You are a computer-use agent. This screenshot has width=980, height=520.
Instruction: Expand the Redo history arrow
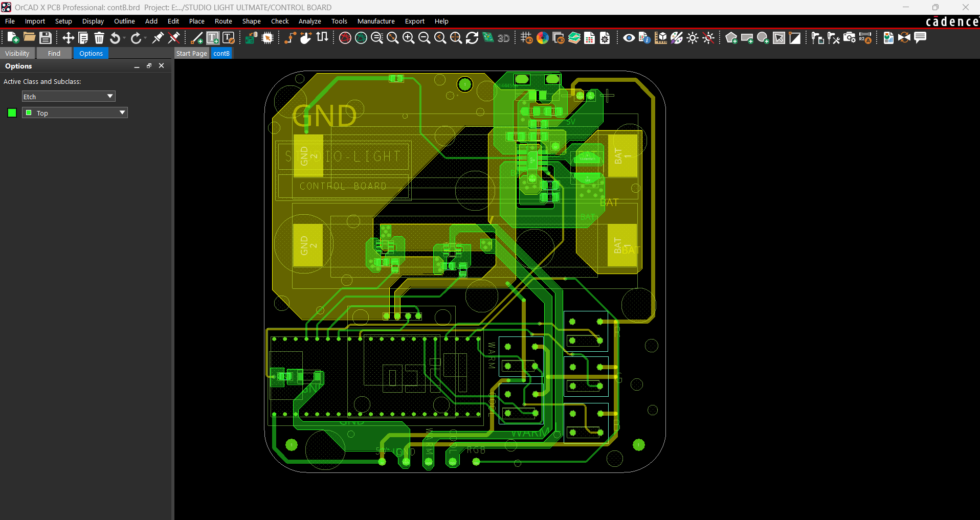point(145,38)
